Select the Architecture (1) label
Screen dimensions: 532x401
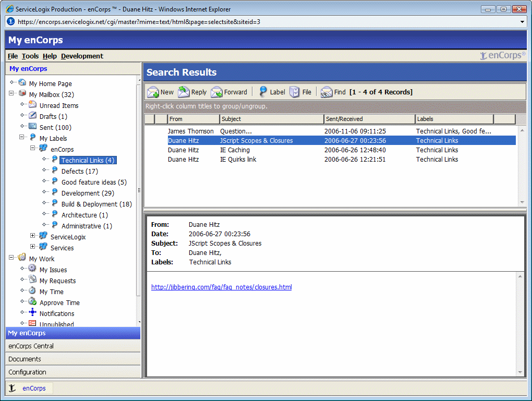[84, 215]
